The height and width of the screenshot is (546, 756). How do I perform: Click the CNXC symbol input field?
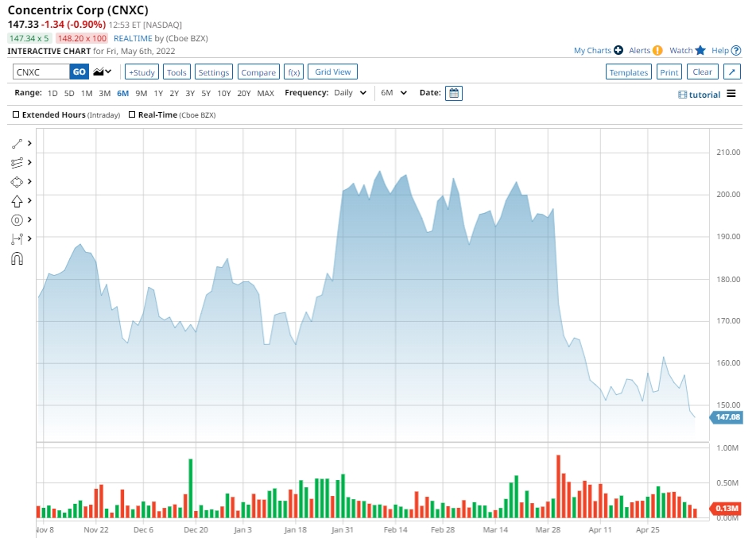click(x=41, y=72)
